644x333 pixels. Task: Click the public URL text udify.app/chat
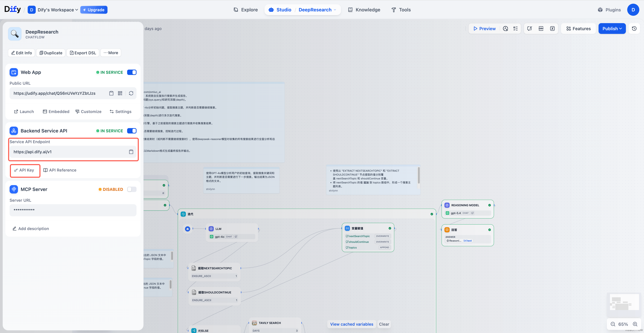55,93
